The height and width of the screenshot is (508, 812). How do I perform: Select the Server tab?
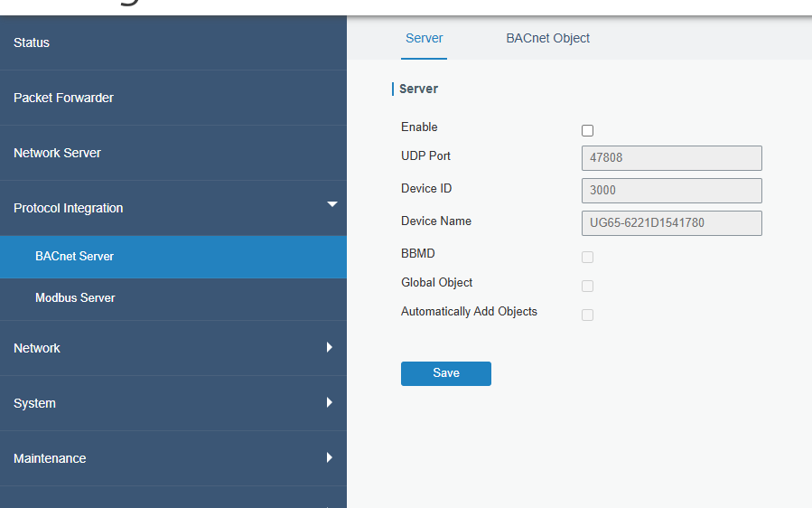pyautogui.click(x=425, y=38)
